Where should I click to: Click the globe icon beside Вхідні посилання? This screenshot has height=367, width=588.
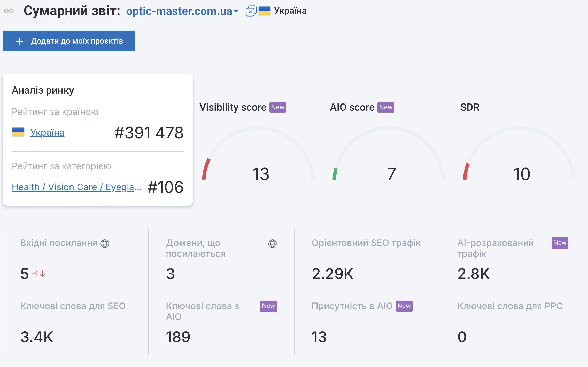(105, 243)
